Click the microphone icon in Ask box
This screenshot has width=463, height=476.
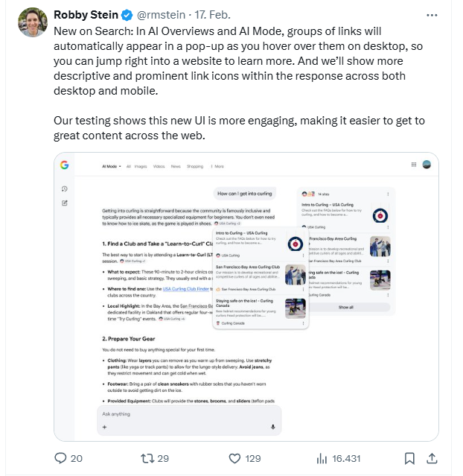pos(273,427)
